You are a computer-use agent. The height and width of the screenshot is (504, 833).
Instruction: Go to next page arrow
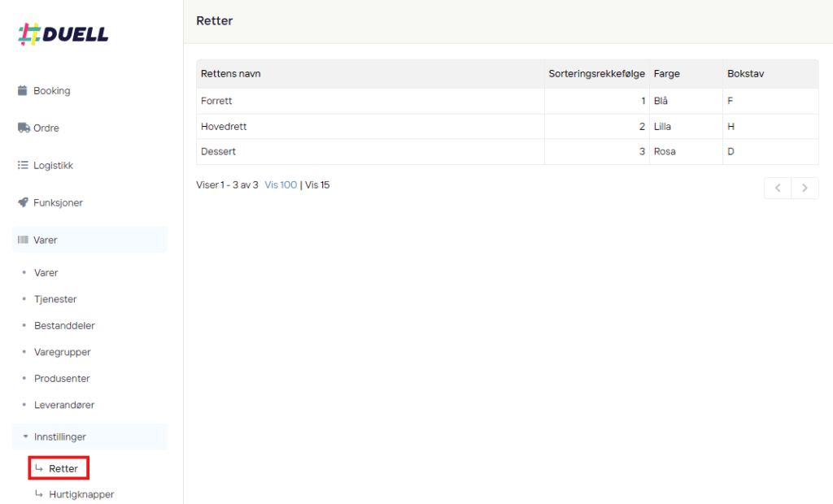(x=805, y=188)
